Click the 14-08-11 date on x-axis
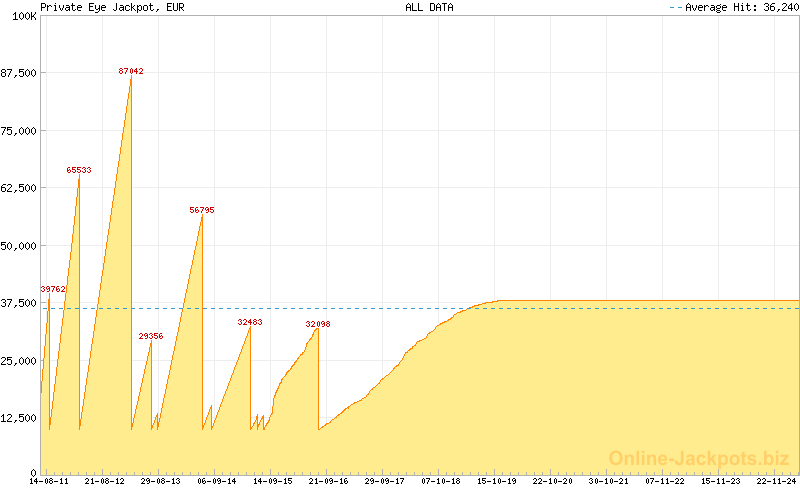800x490 pixels. 49,481
